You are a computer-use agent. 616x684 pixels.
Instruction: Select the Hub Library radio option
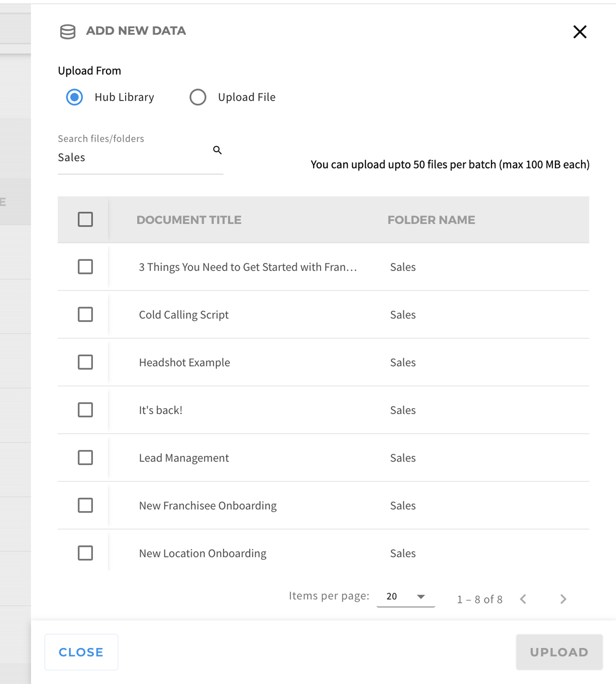tap(75, 97)
